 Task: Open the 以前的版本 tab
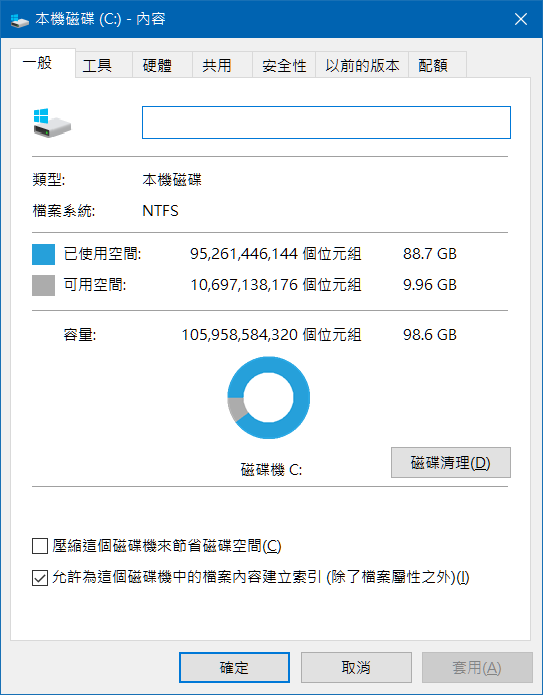pos(362,66)
